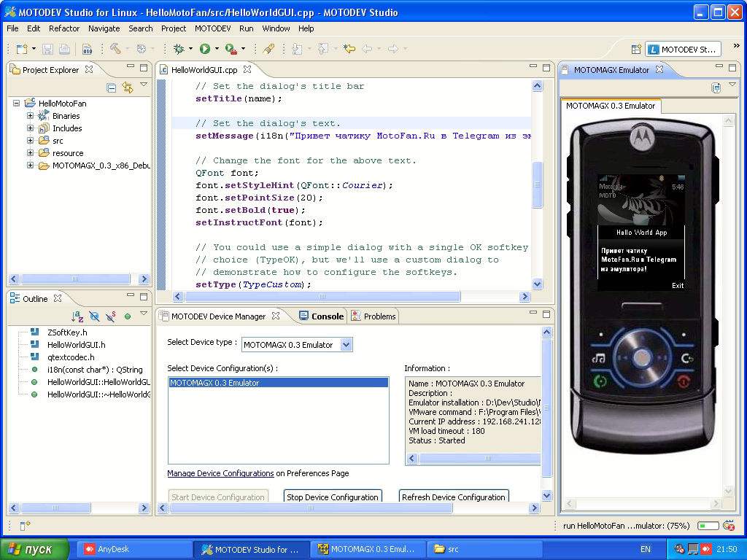Close the HelloWorldGUI.cpp editor tab

(247, 69)
